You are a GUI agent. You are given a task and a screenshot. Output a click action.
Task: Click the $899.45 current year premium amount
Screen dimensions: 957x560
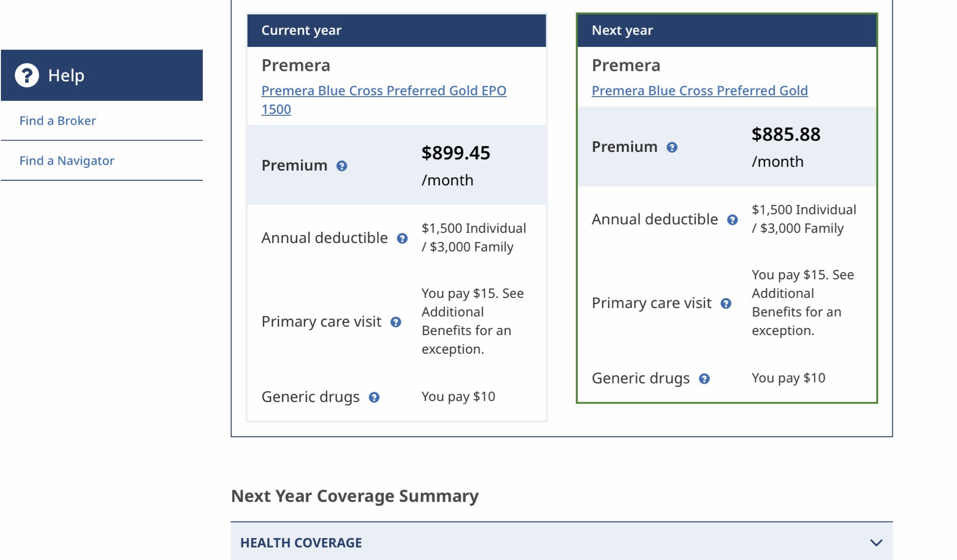[456, 153]
